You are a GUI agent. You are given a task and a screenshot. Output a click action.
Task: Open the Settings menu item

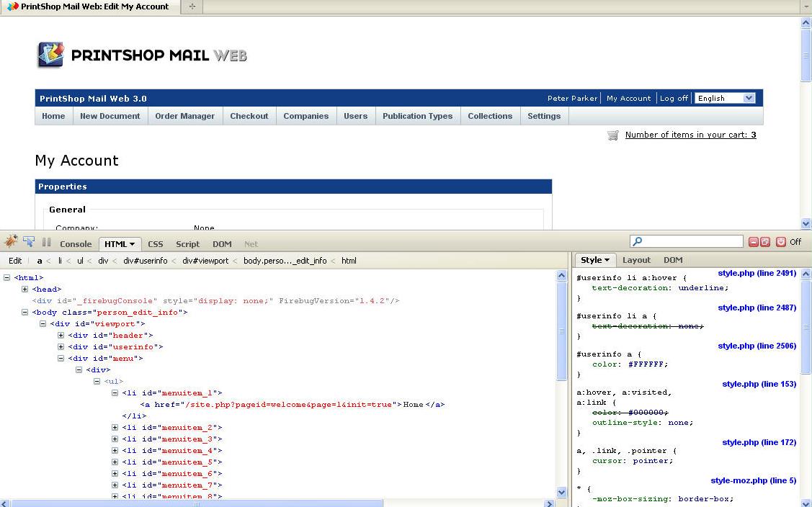[544, 116]
